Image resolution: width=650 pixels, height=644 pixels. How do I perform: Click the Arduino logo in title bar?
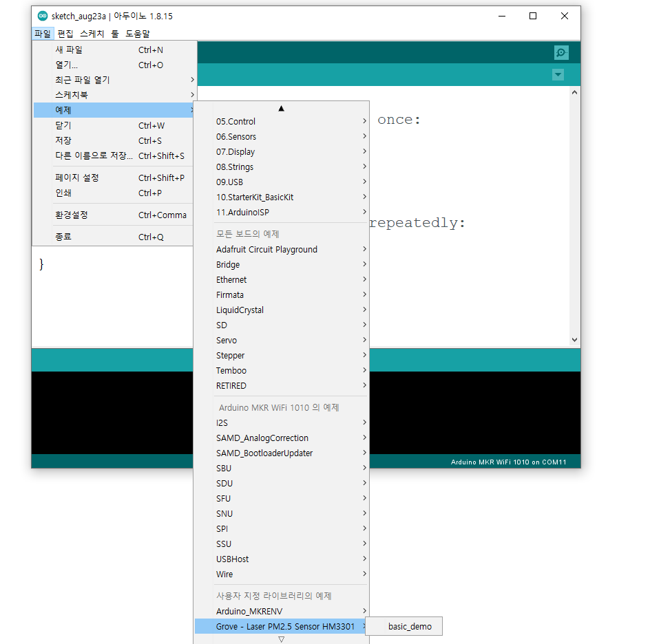pos(42,16)
